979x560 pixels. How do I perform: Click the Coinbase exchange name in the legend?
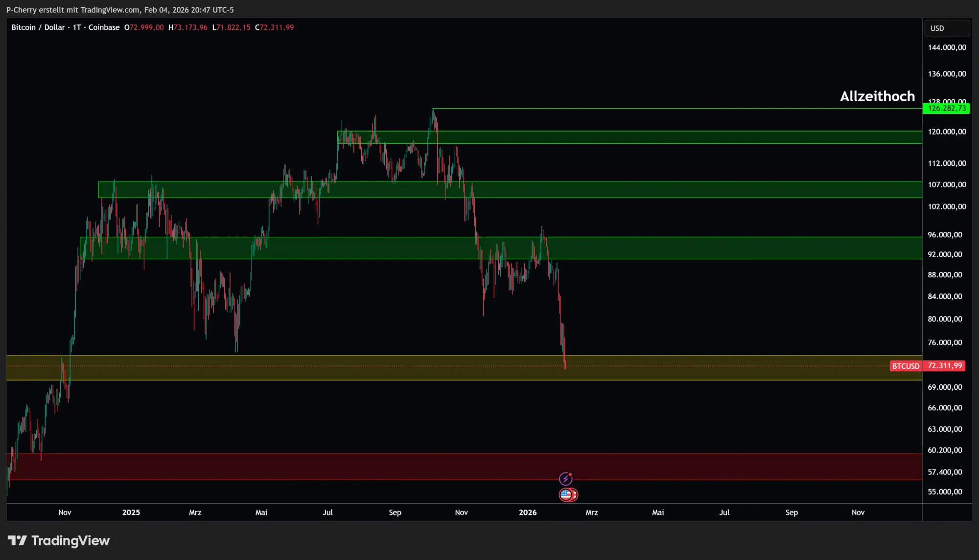104,27
